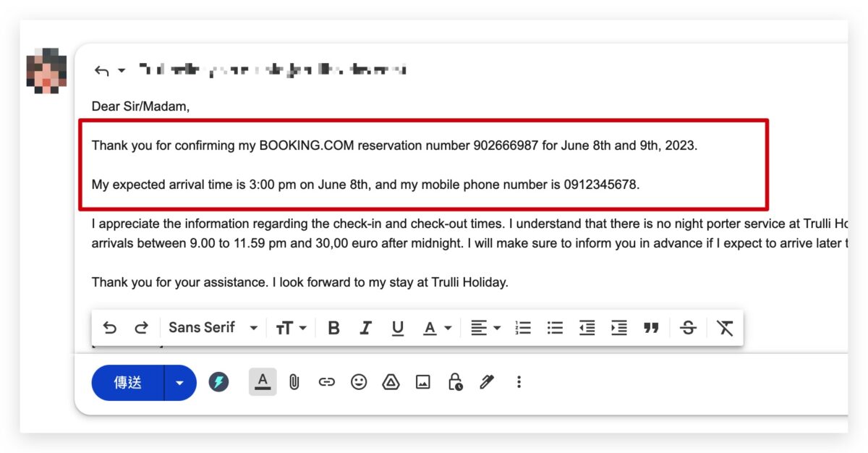Screen dimensions: 868x453
Task: Toggle confidential mode lock icon
Action: pyautogui.click(x=455, y=382)
